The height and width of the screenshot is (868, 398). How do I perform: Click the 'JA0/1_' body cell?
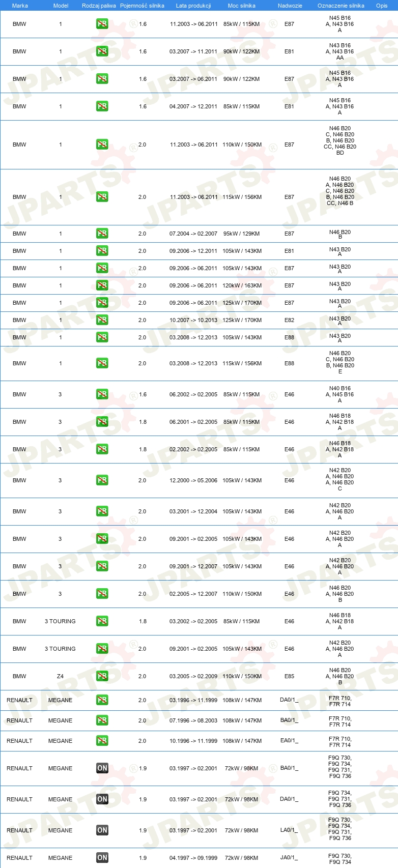click(x=289, y=858)
